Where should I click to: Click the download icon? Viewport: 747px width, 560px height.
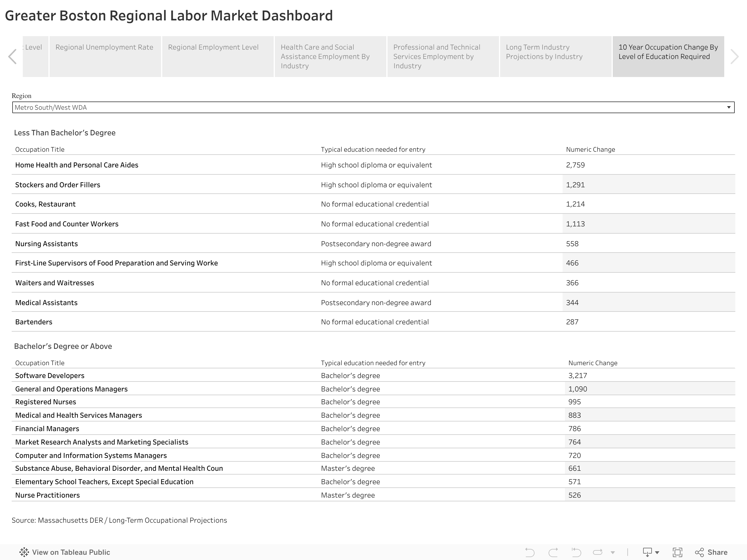click(x=647, y=552)
